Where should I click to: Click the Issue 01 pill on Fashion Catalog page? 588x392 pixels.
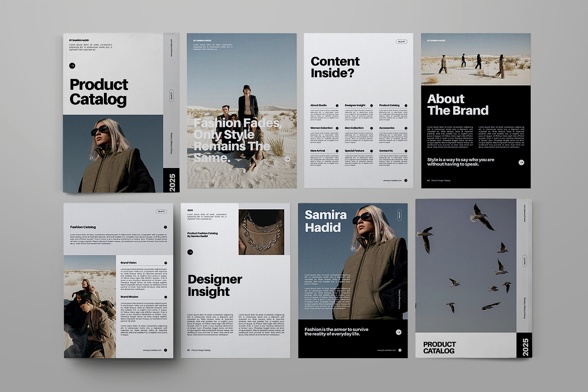[x=161, y=211]
